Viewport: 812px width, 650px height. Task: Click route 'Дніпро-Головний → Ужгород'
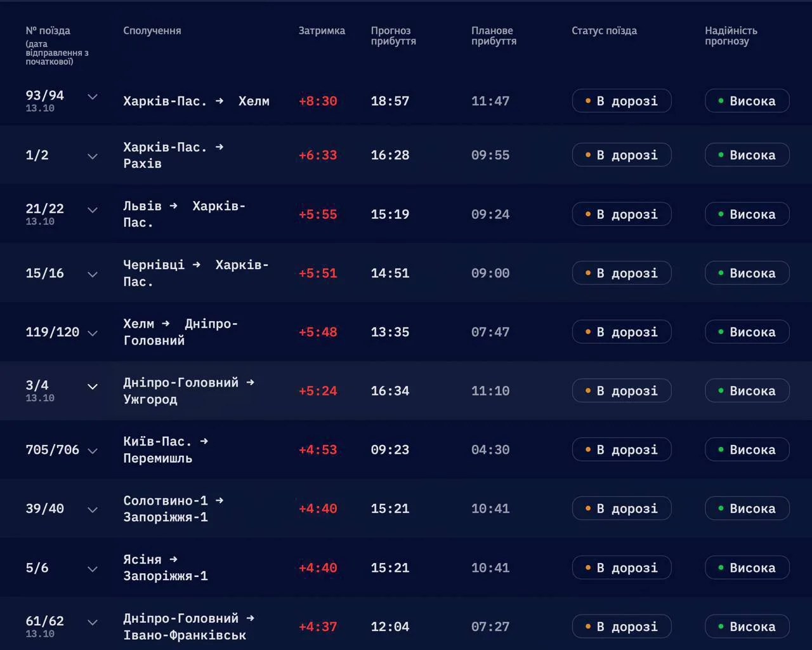point(189,391)
